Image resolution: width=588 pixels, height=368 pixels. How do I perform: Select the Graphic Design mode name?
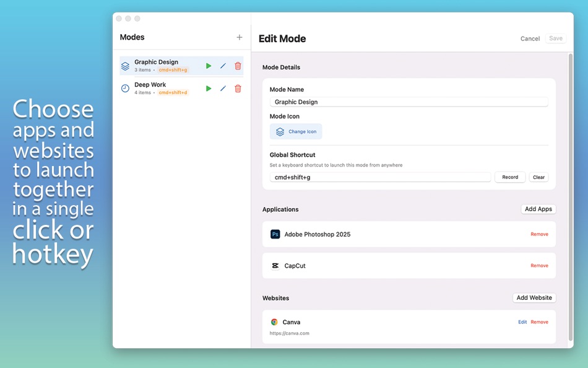pyautogui.click(x=157, y=62)
